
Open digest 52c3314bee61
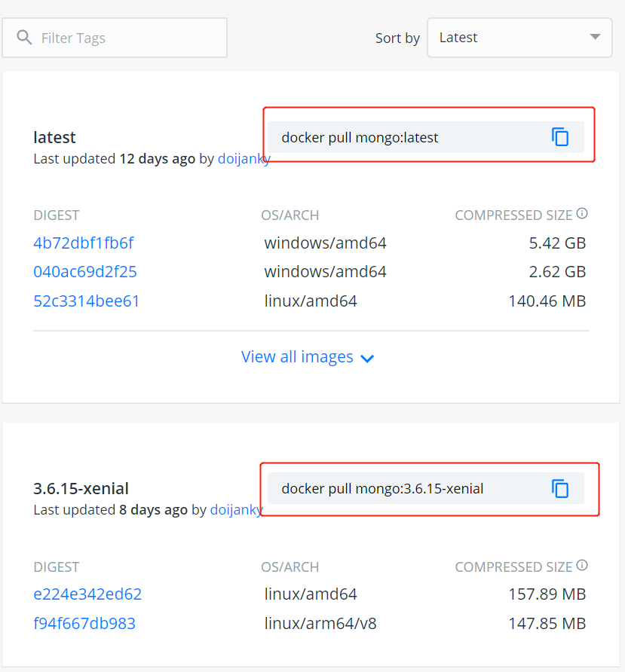click(x=86, y=301)
